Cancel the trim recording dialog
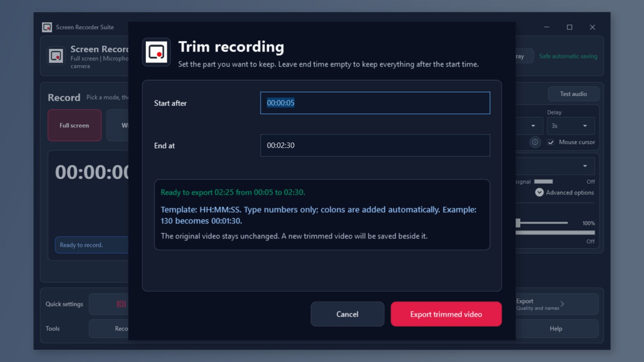Screen dimensions: 644x362 click(347, 314)
